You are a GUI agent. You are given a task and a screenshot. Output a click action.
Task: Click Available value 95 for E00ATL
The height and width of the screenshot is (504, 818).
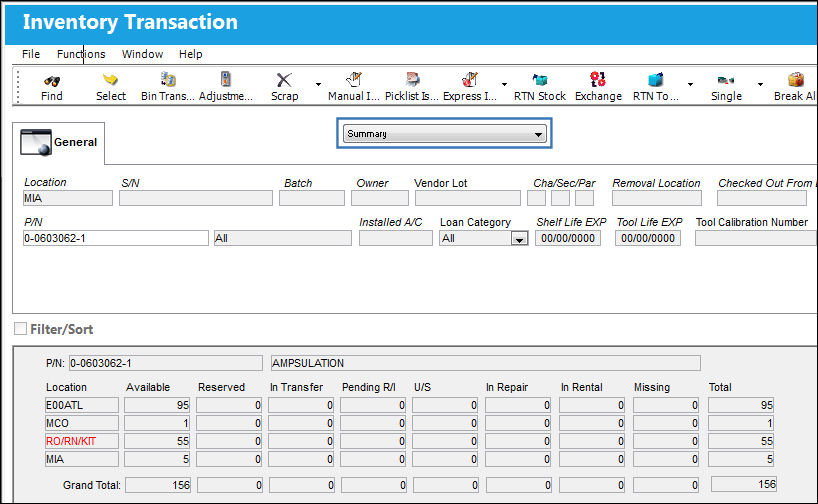[157, 405]
